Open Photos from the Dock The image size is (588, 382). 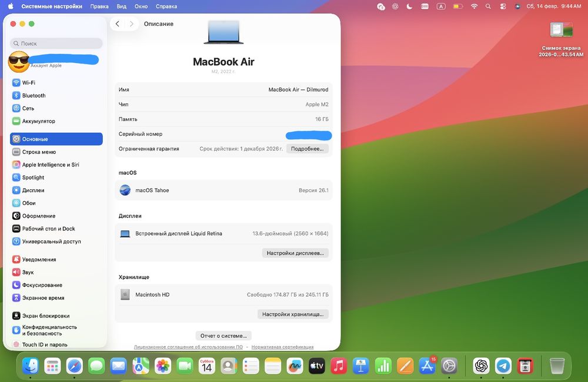click(163, 366)
